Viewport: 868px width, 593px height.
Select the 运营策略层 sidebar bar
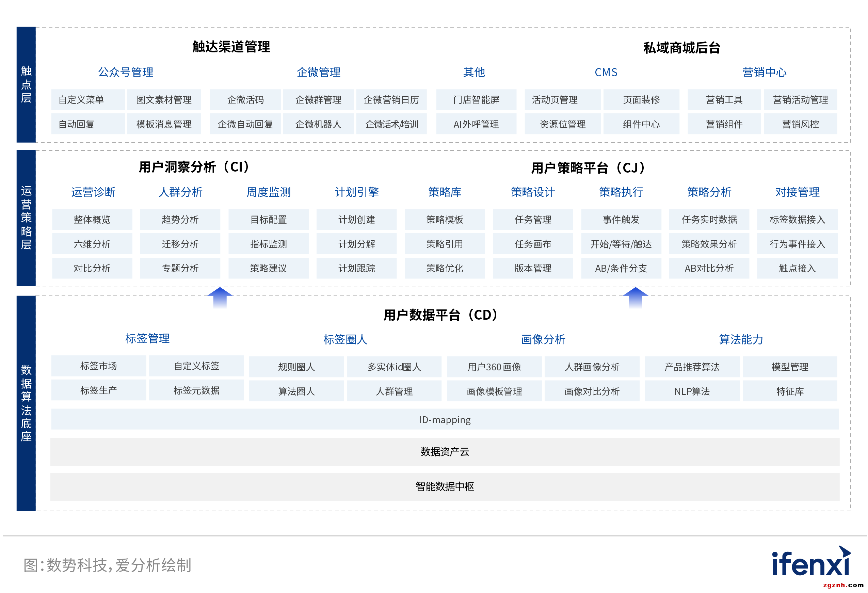coord(26,218)
